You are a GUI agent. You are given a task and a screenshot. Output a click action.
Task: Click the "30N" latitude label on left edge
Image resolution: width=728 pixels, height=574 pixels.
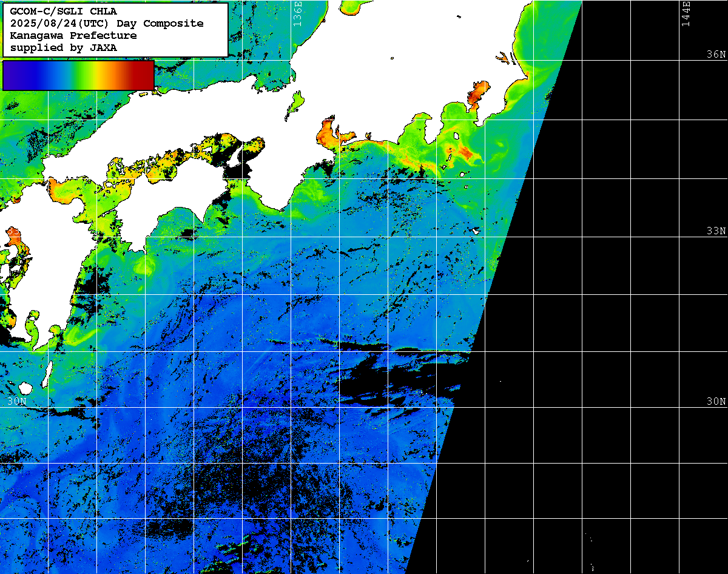[x=17, y=401]
